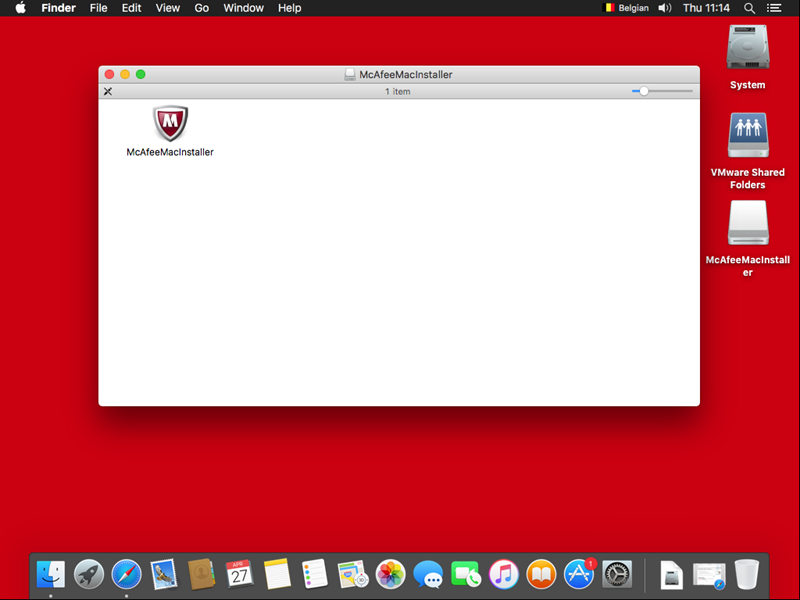800x600 pixels.
Task: Open System Preferences from the Dock
Action: [617, 573]
